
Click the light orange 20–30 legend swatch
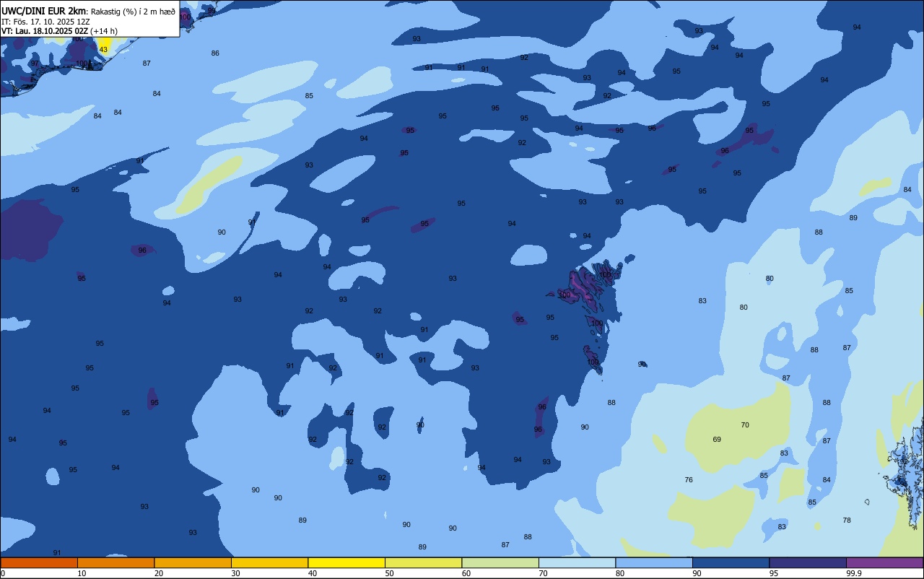[193, 562]
